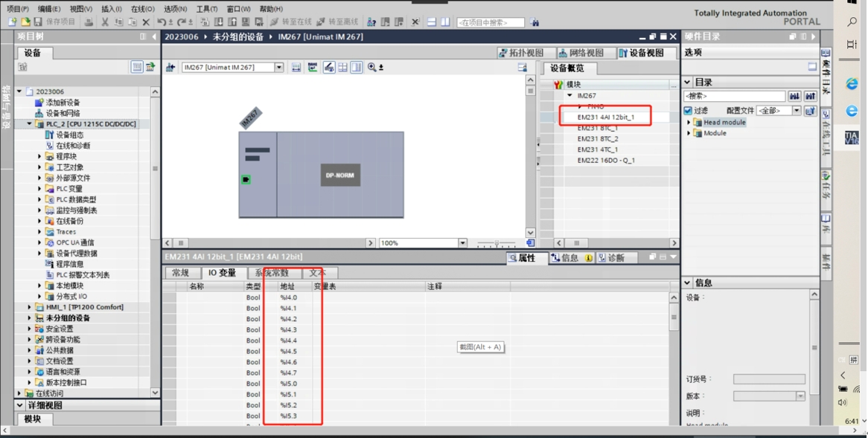Open TIA Portal V16 from taskbar
This screenshot has height=438, width=868.
click(852, 138)
